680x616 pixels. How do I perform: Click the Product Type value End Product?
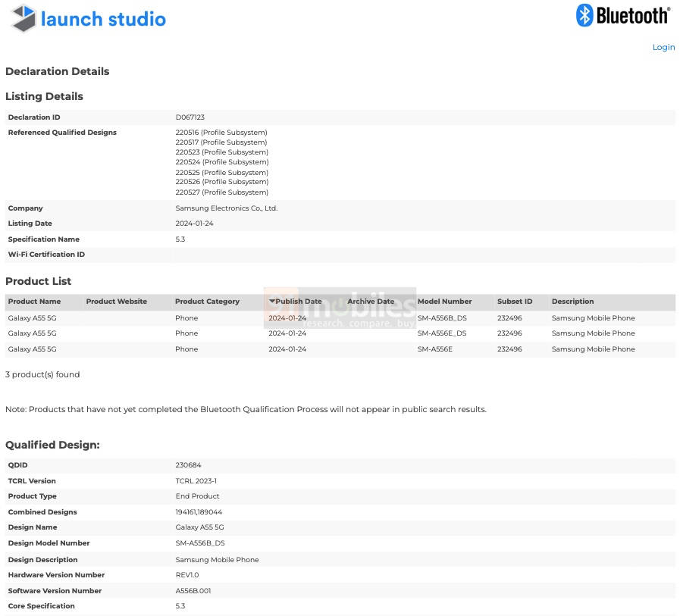(x=197, y=496)
